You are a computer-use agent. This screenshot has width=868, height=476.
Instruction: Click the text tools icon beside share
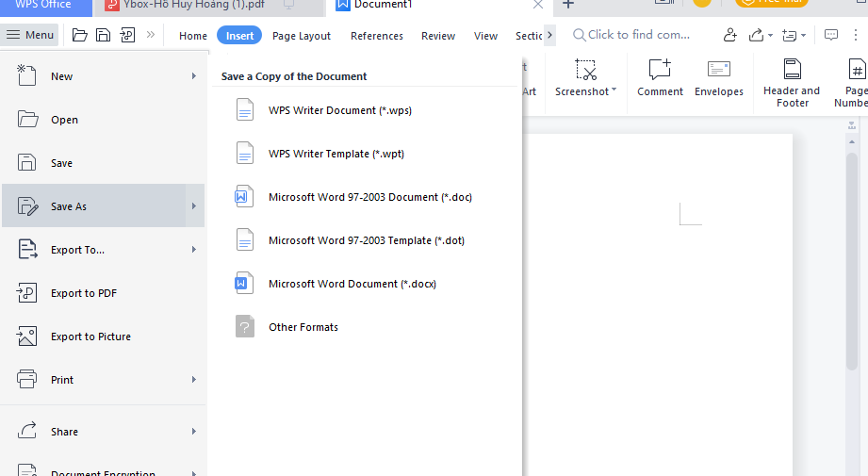pos(790,36)
